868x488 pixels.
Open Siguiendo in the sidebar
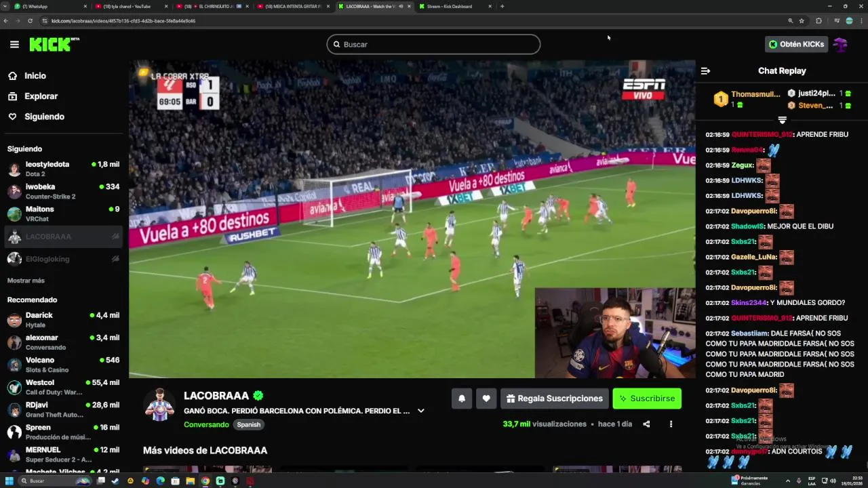click(x=44, y=117)
